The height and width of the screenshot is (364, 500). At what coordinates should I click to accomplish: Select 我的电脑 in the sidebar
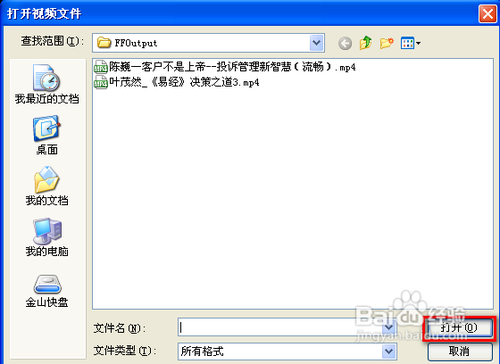point(47,237)
